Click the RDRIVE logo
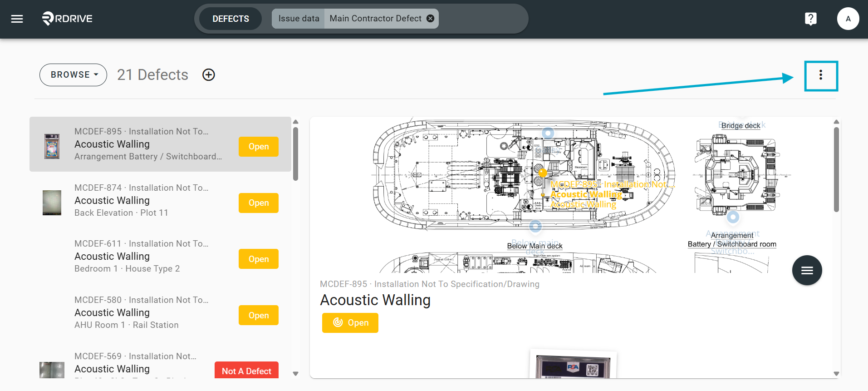The image size is (868, 391). [x=67, y=19]
